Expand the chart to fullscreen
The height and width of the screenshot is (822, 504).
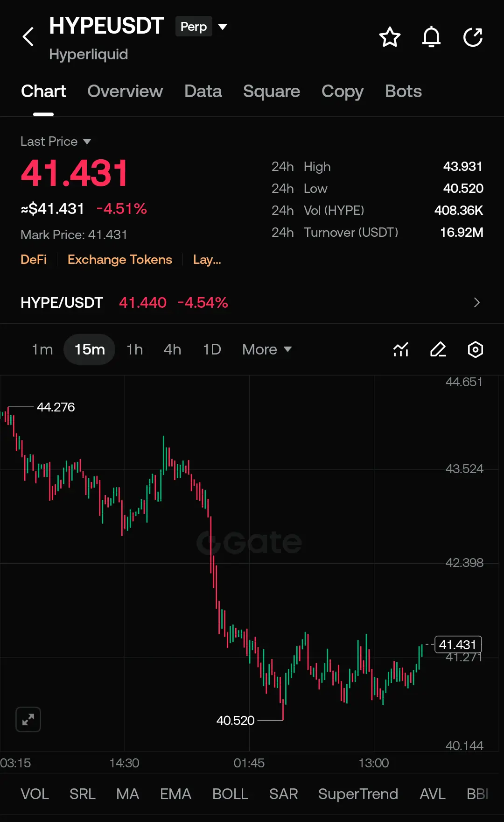(x=28, y=719)
